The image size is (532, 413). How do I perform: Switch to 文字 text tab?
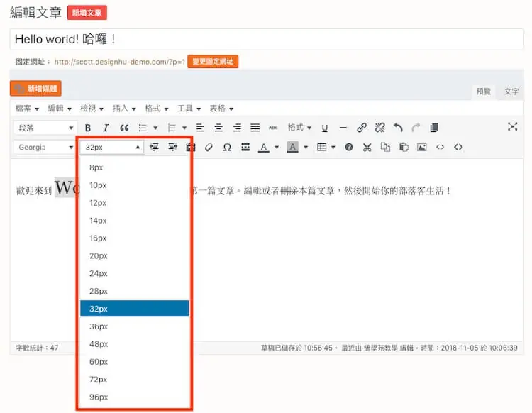[x=511, y=92]
